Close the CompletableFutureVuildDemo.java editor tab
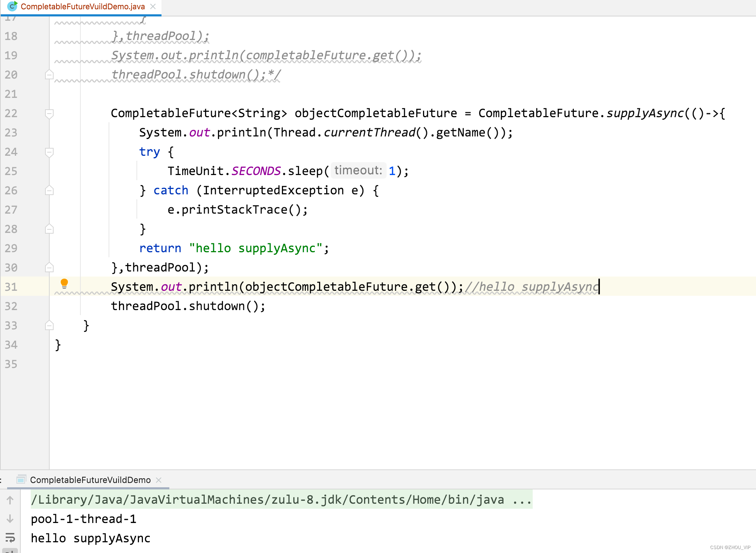 153,6
